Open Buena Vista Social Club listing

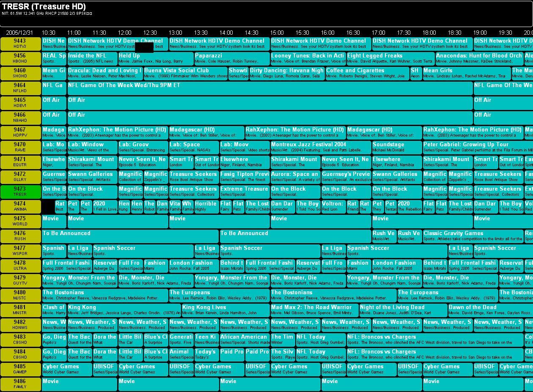pos(185,73)
